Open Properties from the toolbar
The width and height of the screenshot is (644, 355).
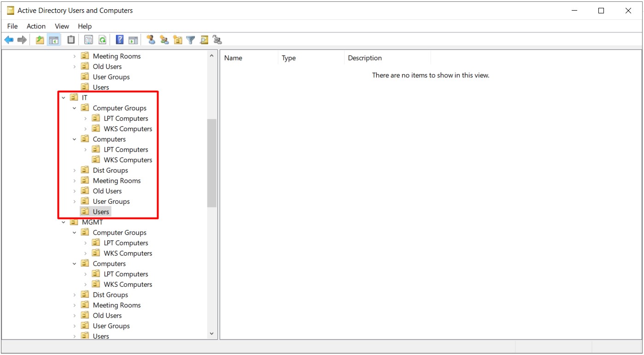coord(88,40)
